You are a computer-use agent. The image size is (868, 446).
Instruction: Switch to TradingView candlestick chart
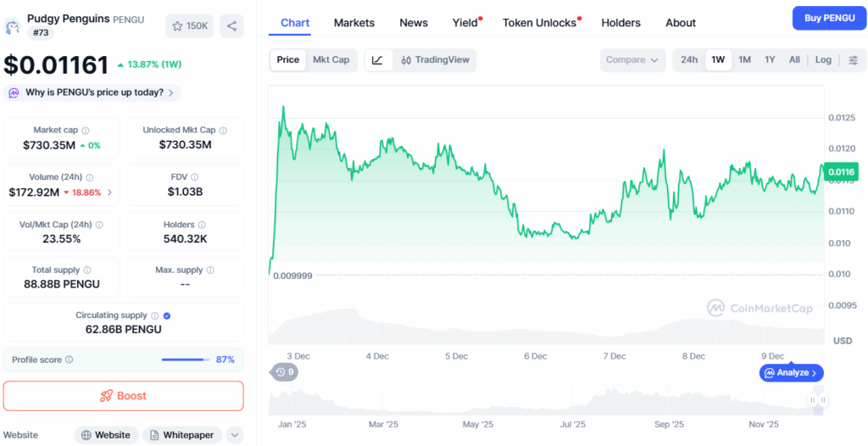click(435, 60)
